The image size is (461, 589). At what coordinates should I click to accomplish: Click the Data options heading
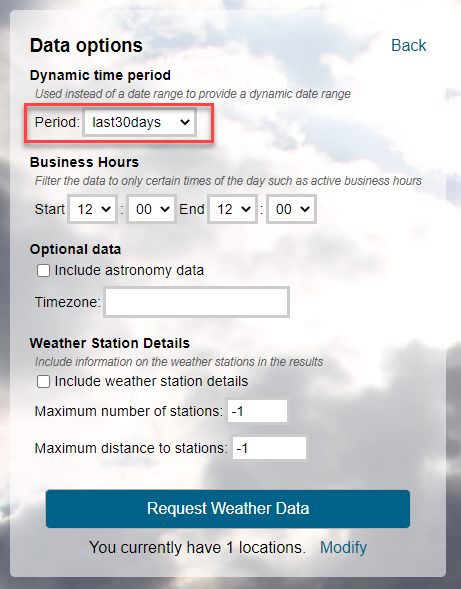pyautogui.click(x=86, y=45)
